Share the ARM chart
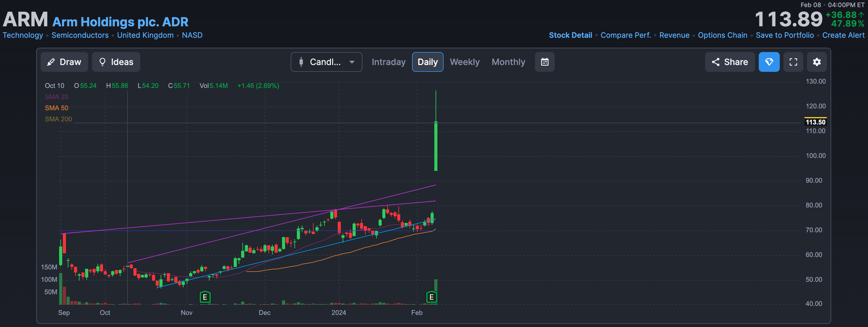This screenshot has height=327, width=868. pyautogui.click(x=730, y=62)
